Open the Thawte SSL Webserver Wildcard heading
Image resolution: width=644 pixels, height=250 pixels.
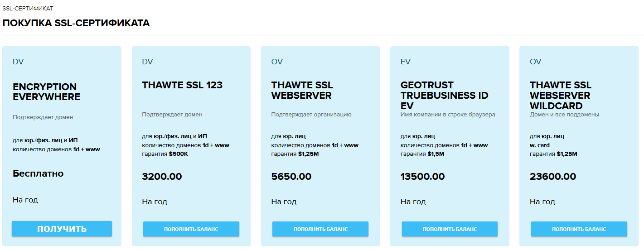coord(561,95)
